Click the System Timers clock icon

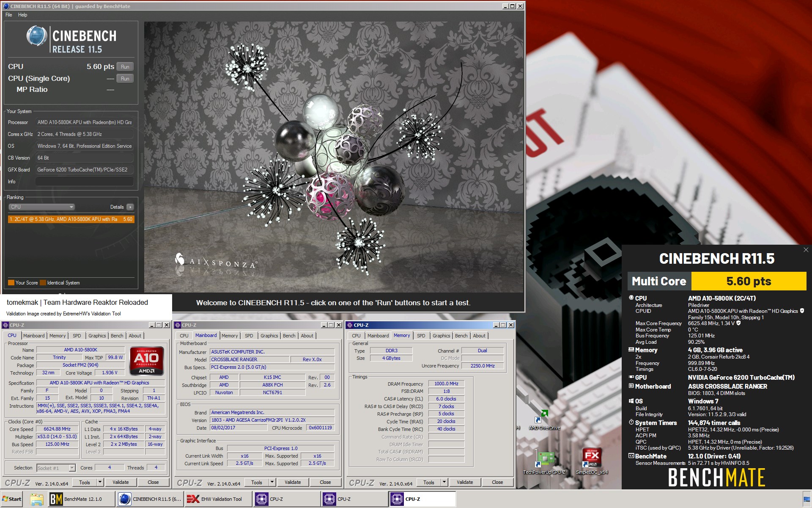coord(631,422)
